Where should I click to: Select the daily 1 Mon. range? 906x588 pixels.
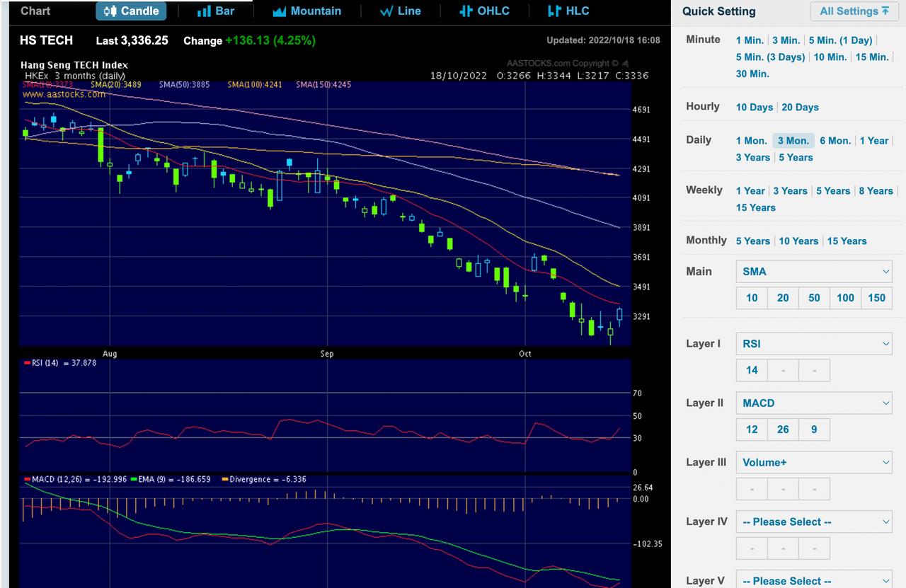pos(752,140)
